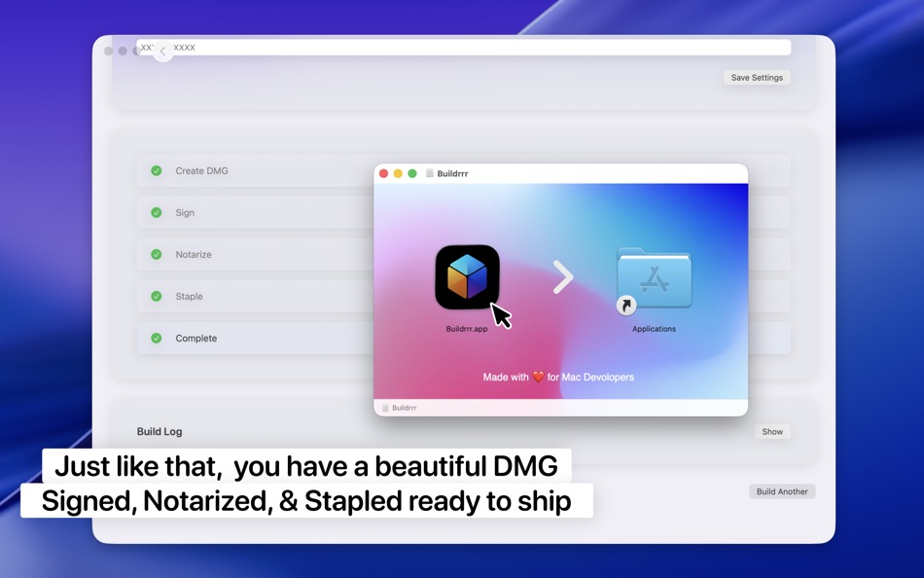Select the Staple step row
Image resolution: width=924 pixels, height=578 pixels.
coord(243,296)
